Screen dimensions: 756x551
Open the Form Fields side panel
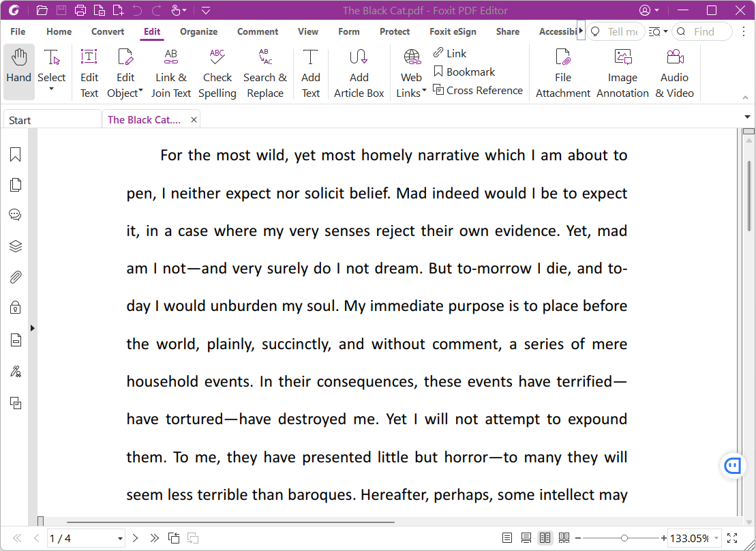[x=16, y=340]
